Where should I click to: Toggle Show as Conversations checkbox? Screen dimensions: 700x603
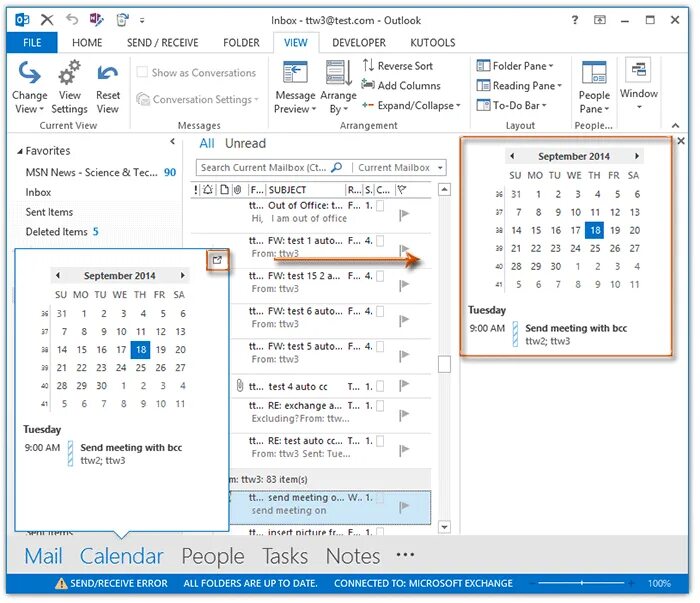click(x=142, y=72)
